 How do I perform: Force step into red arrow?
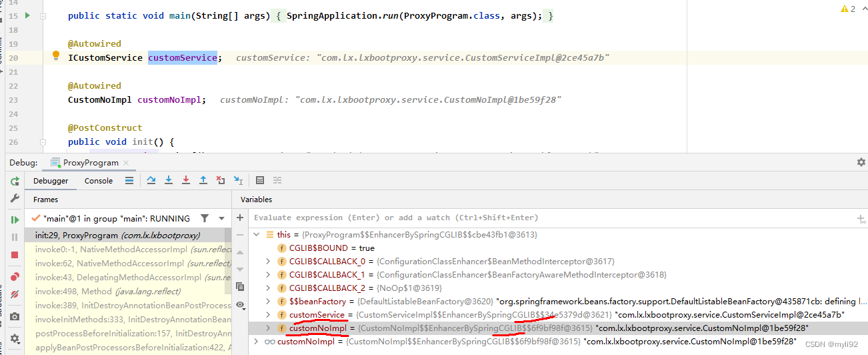186,180
